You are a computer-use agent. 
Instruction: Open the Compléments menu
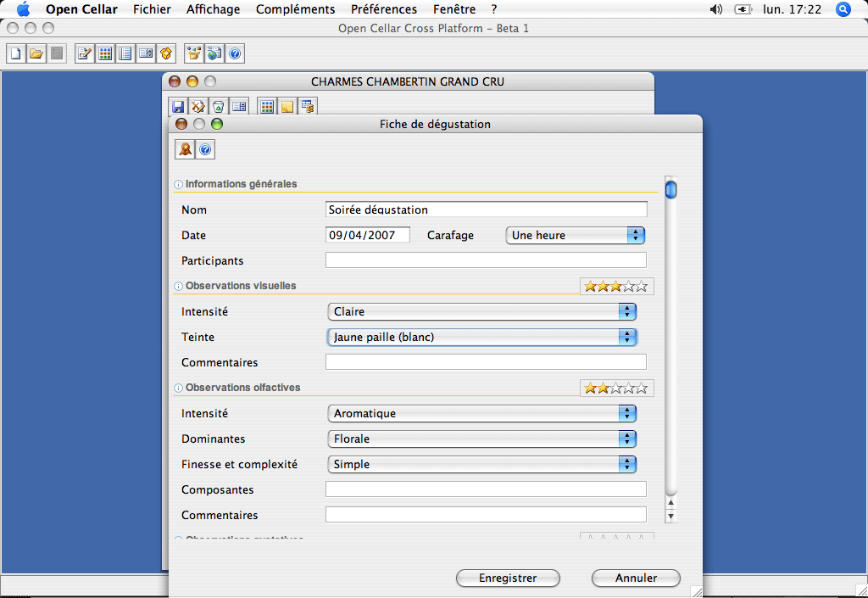pos(296,9)
